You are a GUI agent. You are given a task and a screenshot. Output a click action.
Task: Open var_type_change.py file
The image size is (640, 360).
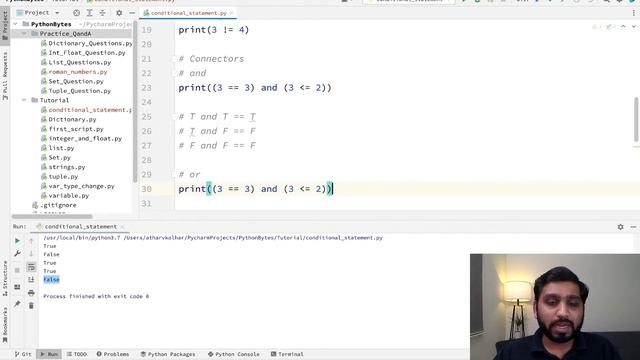78,186
